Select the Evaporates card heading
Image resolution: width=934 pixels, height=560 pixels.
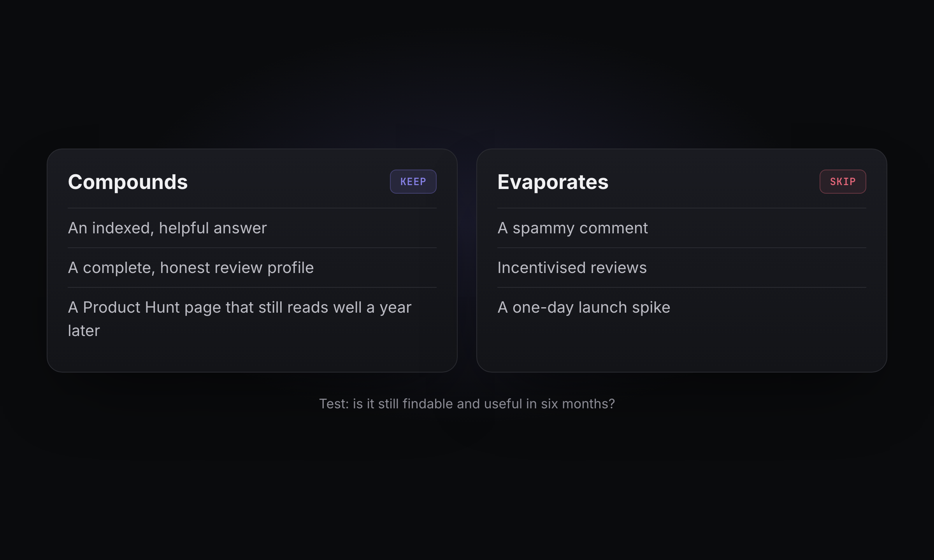point(553,182)
